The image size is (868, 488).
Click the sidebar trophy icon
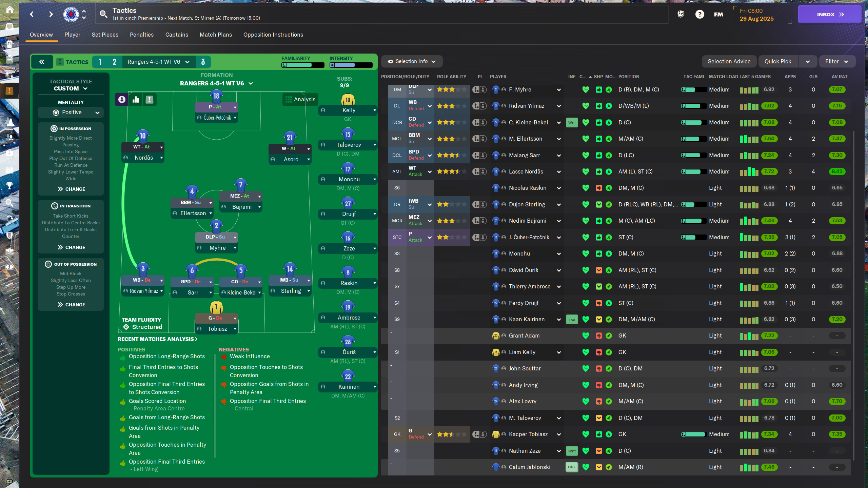9,185
